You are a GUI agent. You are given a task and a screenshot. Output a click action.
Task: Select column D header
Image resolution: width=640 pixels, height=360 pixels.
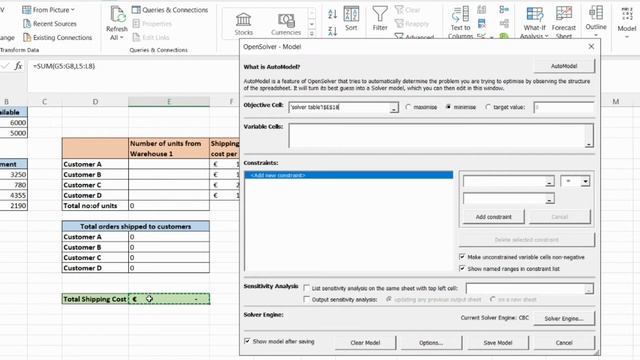[95, 102]
